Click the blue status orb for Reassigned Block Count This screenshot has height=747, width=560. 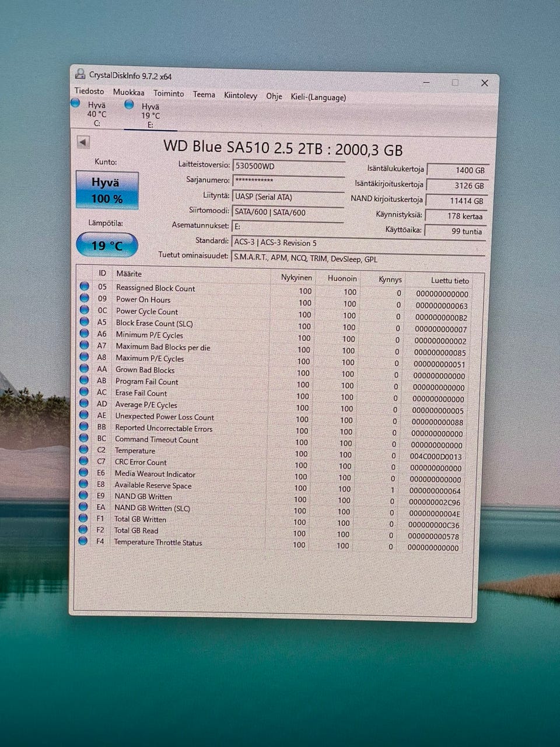pyautogui.click(x=85, y=287)
